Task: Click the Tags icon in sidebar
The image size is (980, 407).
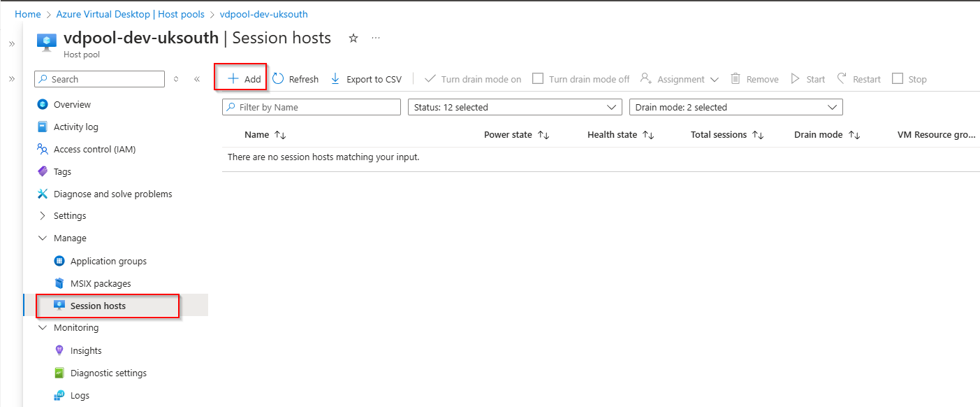Action: point(42,171)
